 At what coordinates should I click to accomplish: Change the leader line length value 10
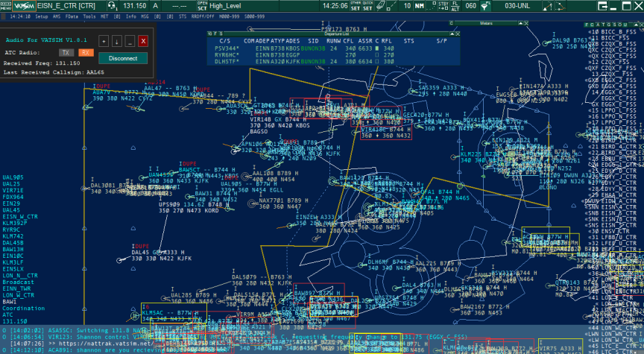tap(407, 6)
